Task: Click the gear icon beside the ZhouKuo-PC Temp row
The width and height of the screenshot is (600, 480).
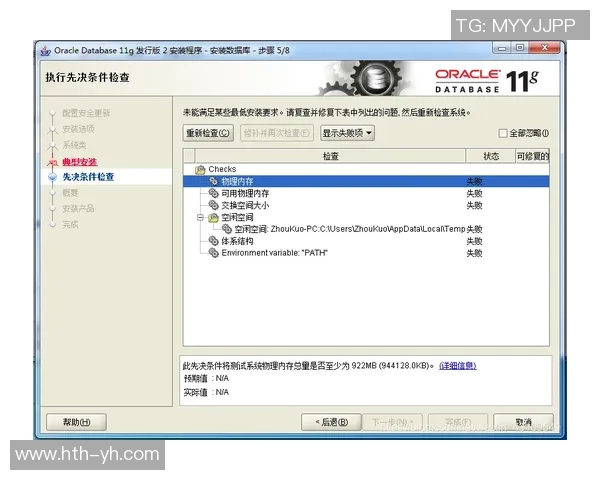Action: point(227,229)
